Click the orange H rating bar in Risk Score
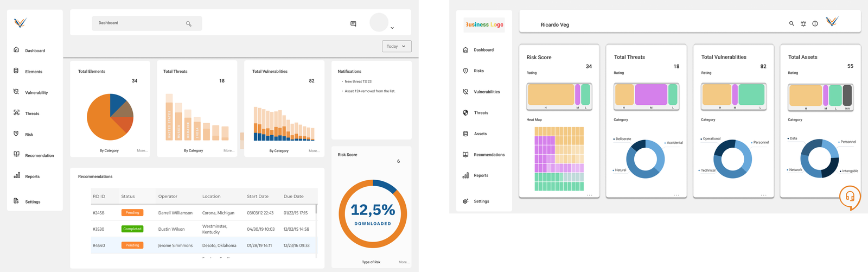Image resolution: width=868 pixels, height=272 pixels. 551,94
